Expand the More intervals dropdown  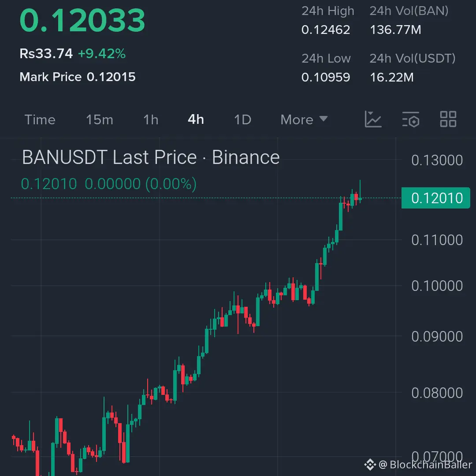click(x=304, y=119)
